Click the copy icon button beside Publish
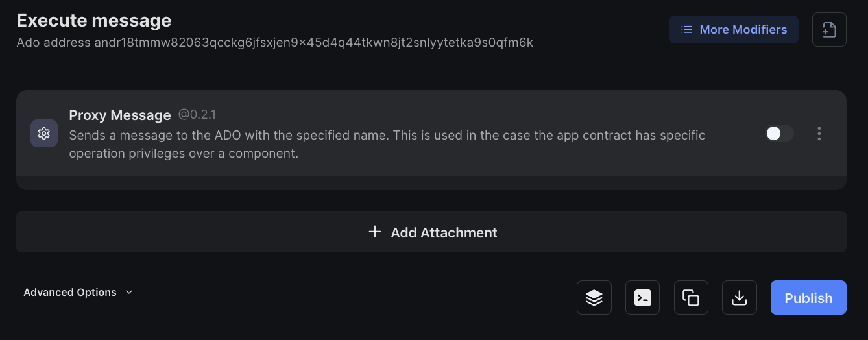This screenshot has height=340, width=868. [691, 298]
